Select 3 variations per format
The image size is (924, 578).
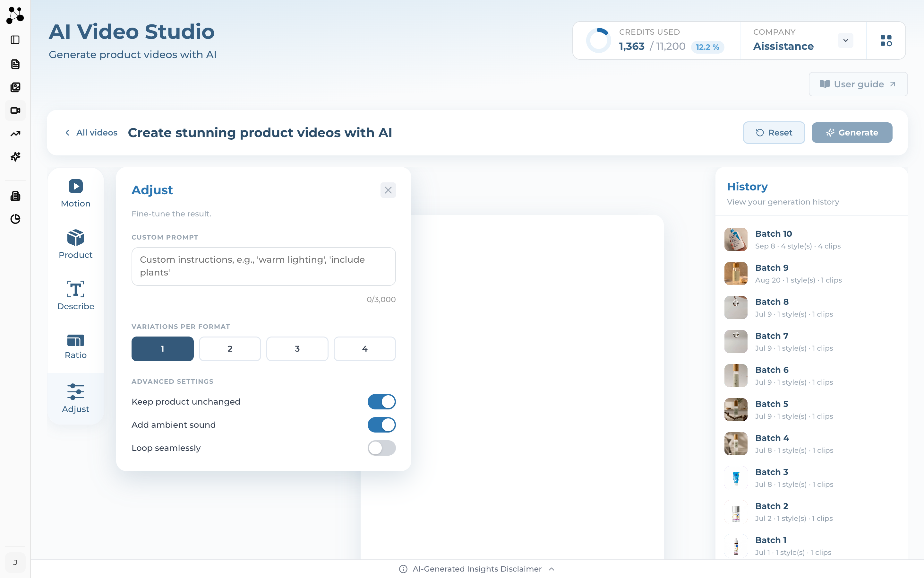pos(297,349)
